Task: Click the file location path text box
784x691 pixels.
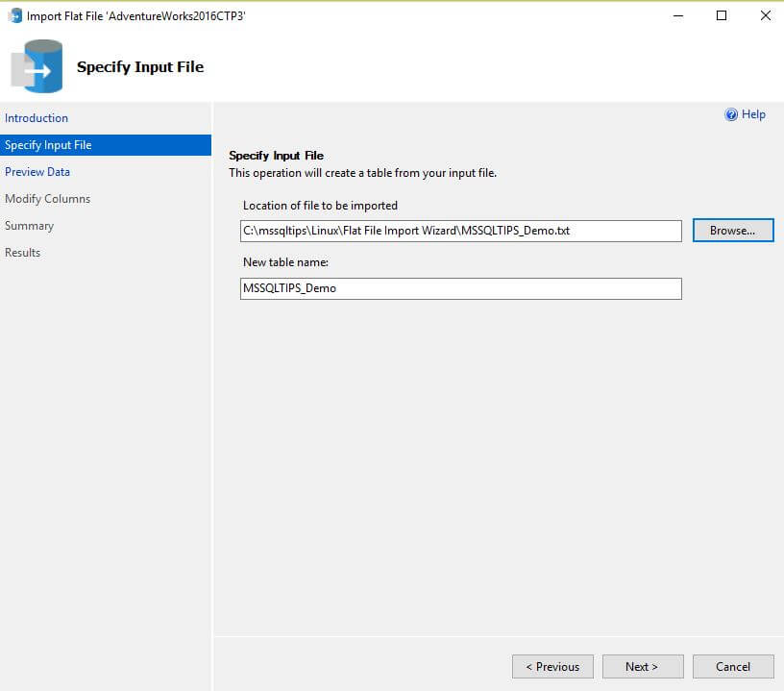Action: pyautogui.click(x=460, y=231)
